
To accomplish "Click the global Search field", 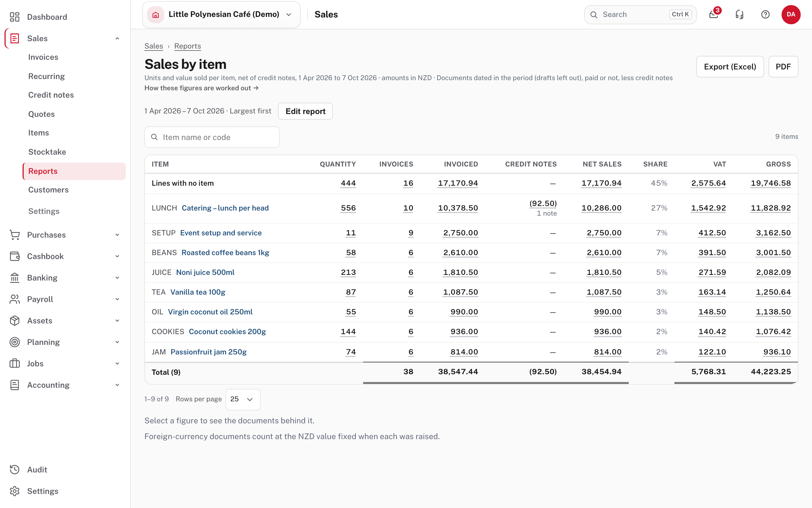I will (x=640, y=14).
